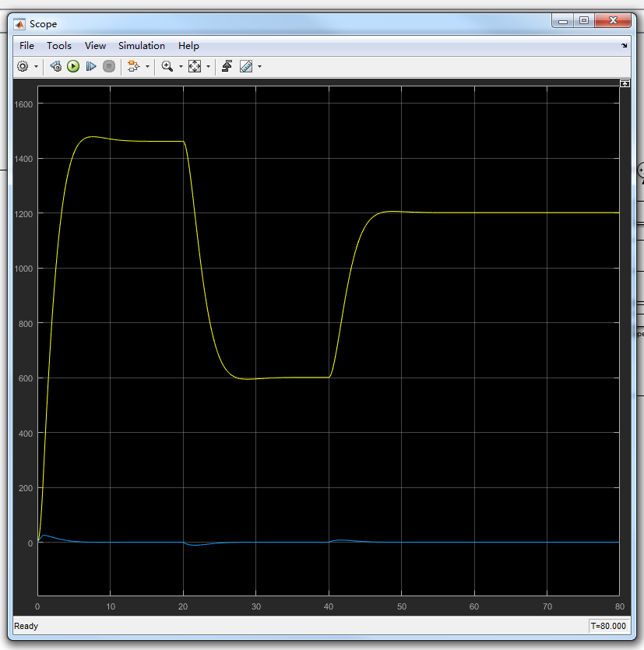
Task: Autoscale axes to fit the data
Action: (195, 66)
